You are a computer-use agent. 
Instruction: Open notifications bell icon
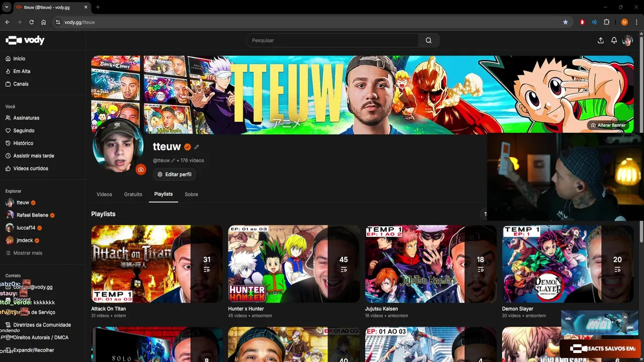(614, 40)
